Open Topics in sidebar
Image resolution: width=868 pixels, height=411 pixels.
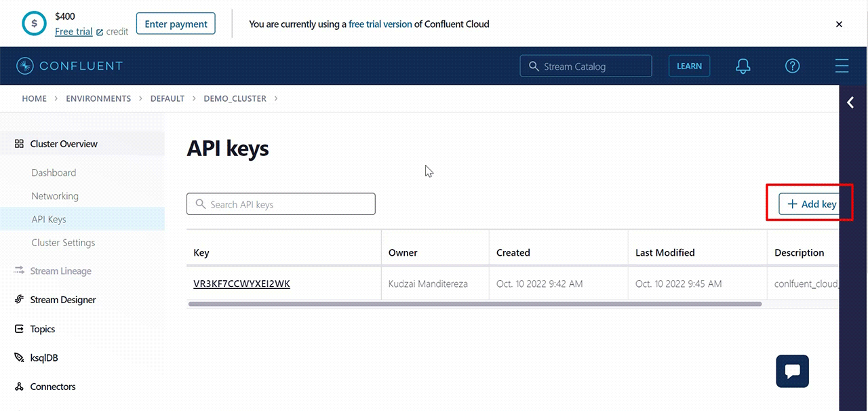click(43, 329)
